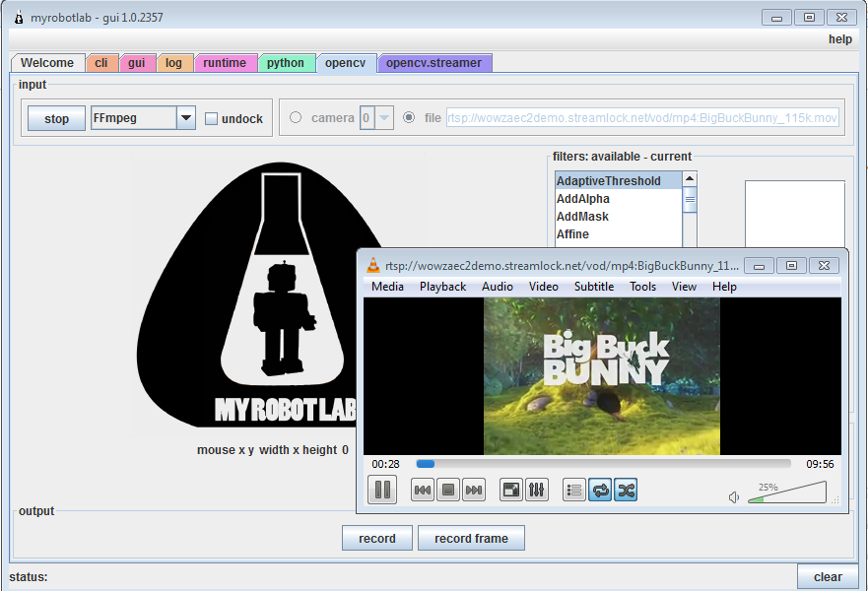Toggle VLC shuffle mode

tap(626, 490)
